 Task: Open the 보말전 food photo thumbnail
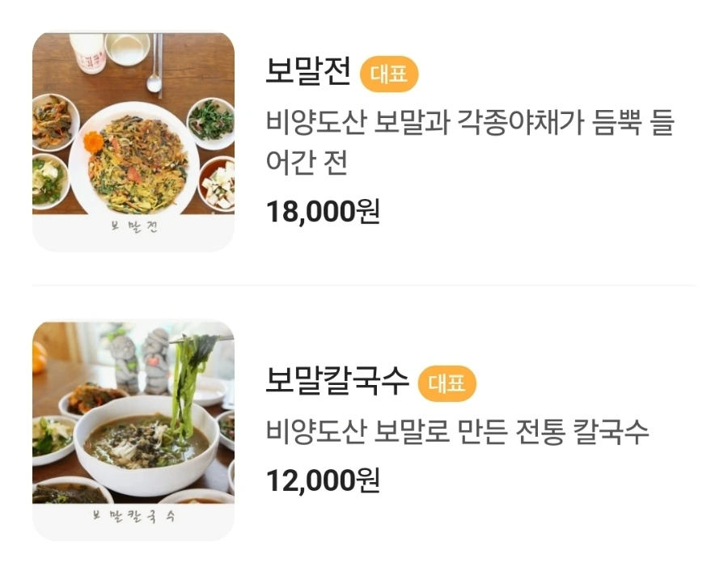point(133,142)
